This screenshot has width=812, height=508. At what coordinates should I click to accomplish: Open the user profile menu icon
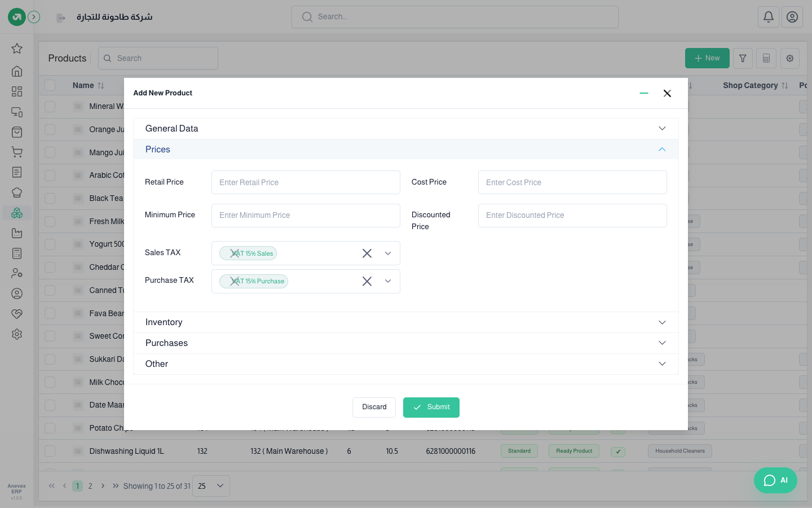792,17
